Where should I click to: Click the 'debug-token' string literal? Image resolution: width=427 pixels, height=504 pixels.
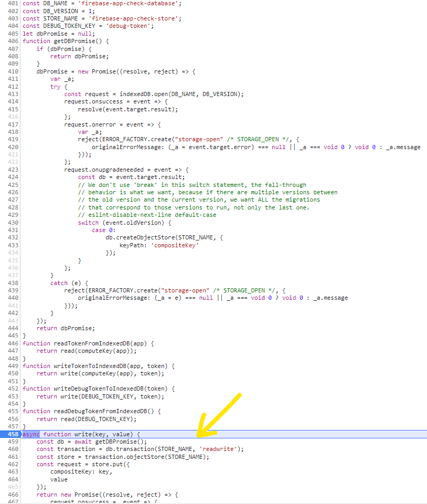(129, 26)
